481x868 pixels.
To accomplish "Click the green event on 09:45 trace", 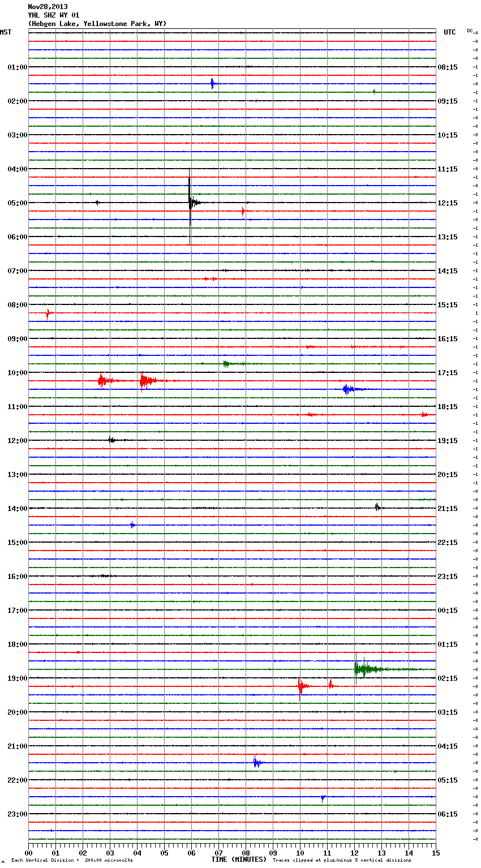I will 226,364.
